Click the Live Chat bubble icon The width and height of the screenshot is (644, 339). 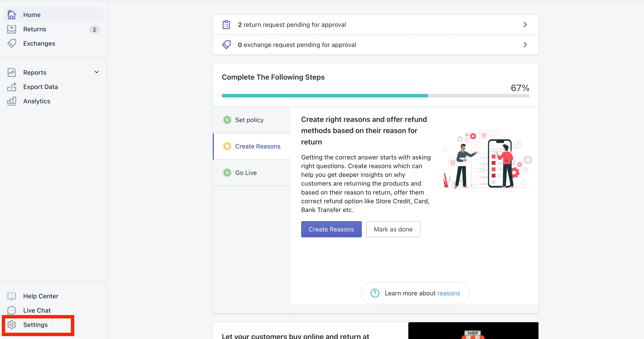[x=11, y=310]
